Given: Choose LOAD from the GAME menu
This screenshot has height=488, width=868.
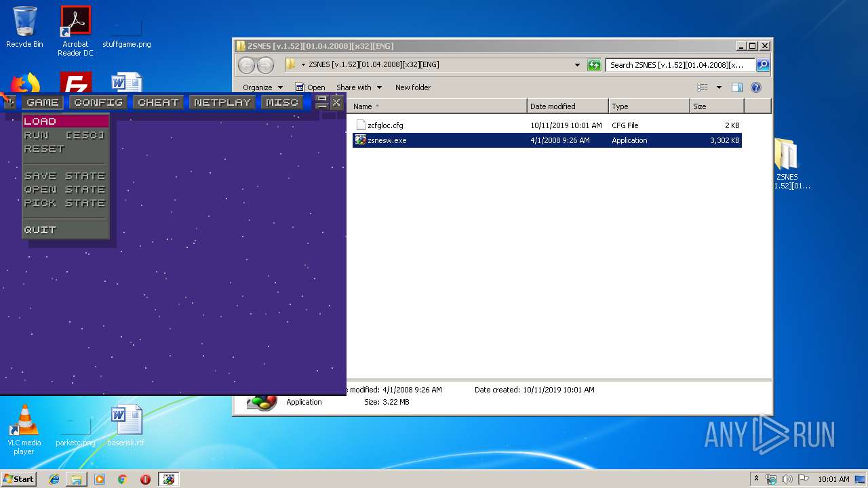Looking at the screenshot, I should pyautogui.click(x=66, y=121).
